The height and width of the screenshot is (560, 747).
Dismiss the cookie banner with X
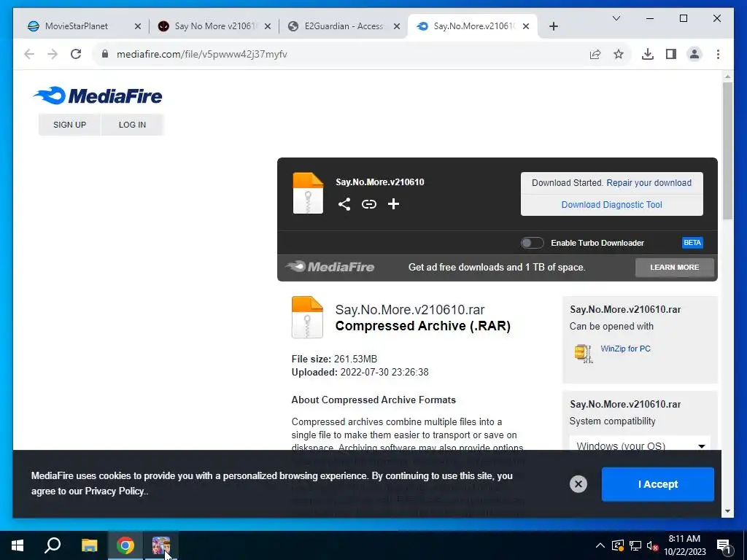coord(578,484)
